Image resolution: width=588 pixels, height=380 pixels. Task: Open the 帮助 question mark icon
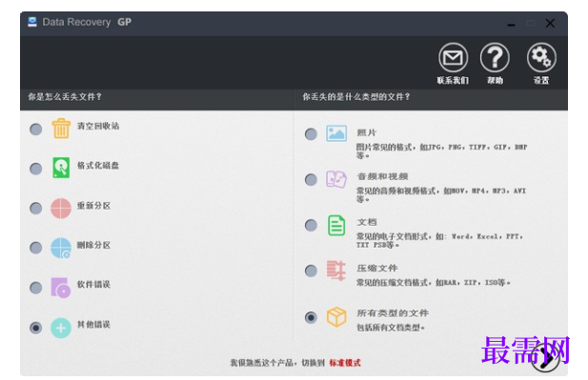pos(495,58)
